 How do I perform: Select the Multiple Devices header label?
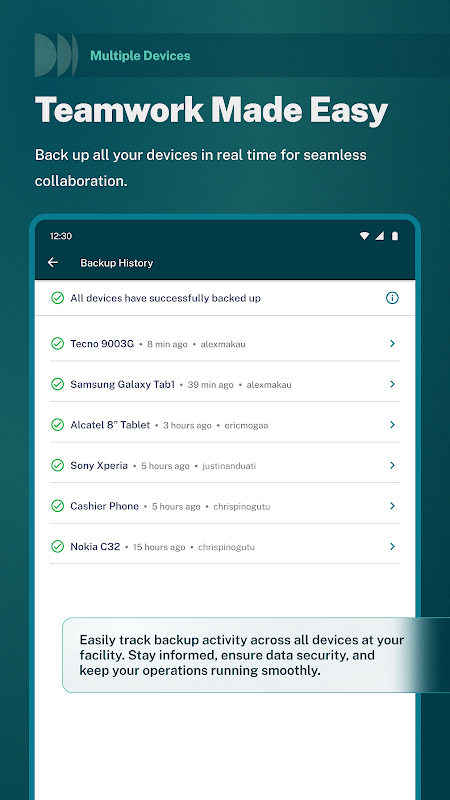(x=140, y=56)
